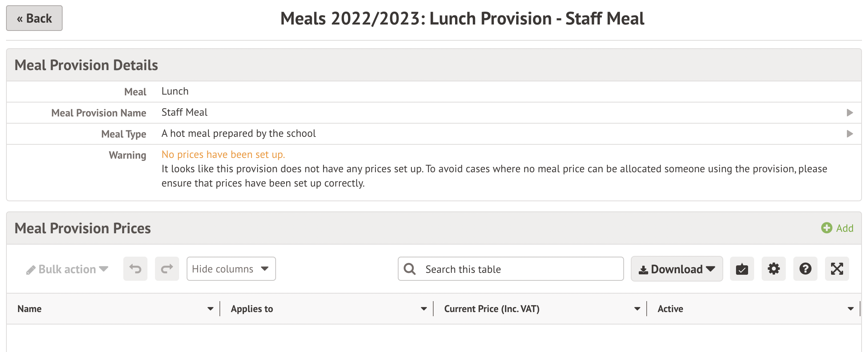Click the checkmark badge icon in toolbar

[742, 269]
